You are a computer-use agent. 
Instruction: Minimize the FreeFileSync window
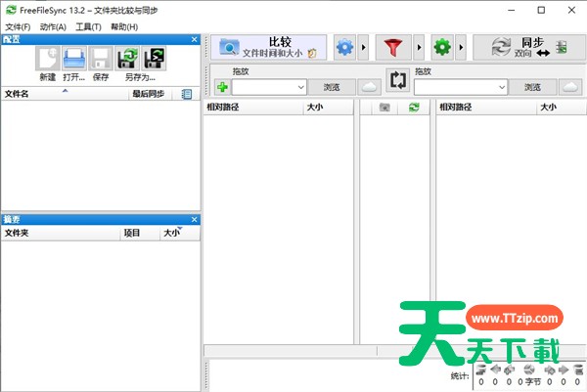point(512,10)
